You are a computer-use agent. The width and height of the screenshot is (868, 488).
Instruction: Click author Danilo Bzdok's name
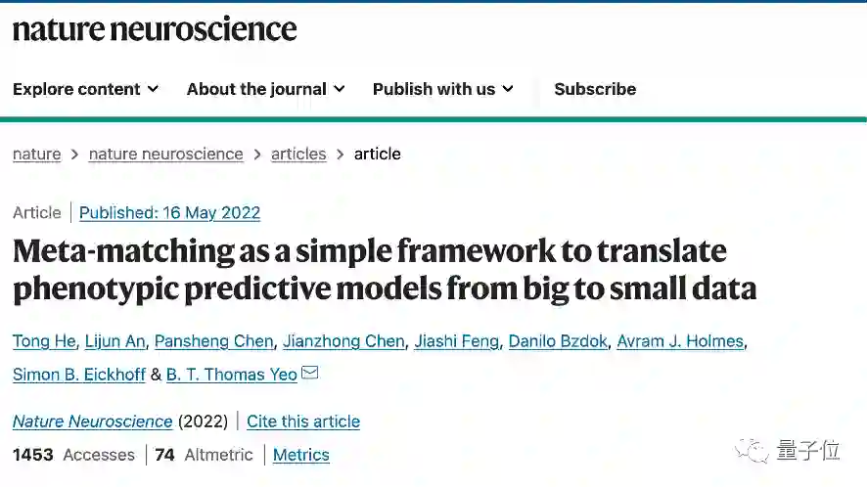(x=560, y=341)
